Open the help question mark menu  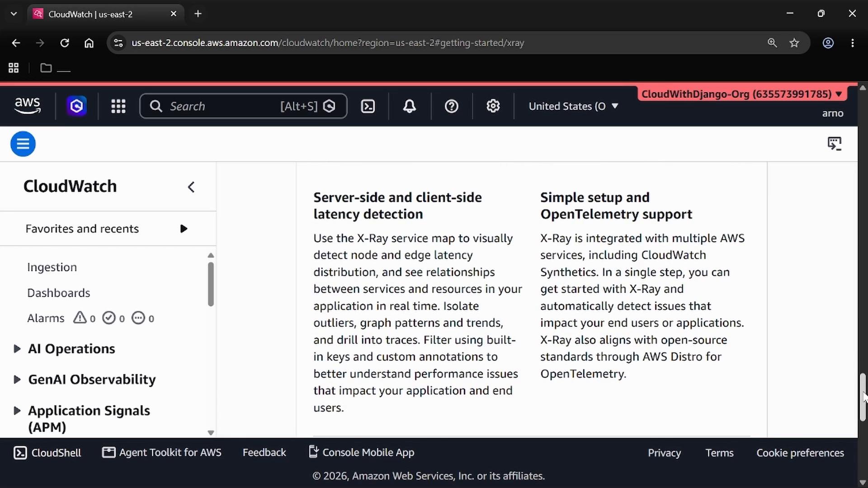point(451,106)
